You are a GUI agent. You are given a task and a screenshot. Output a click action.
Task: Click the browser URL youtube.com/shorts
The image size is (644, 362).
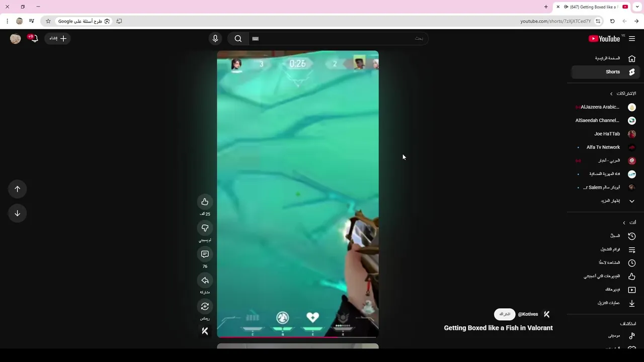(x=555, y=21)
